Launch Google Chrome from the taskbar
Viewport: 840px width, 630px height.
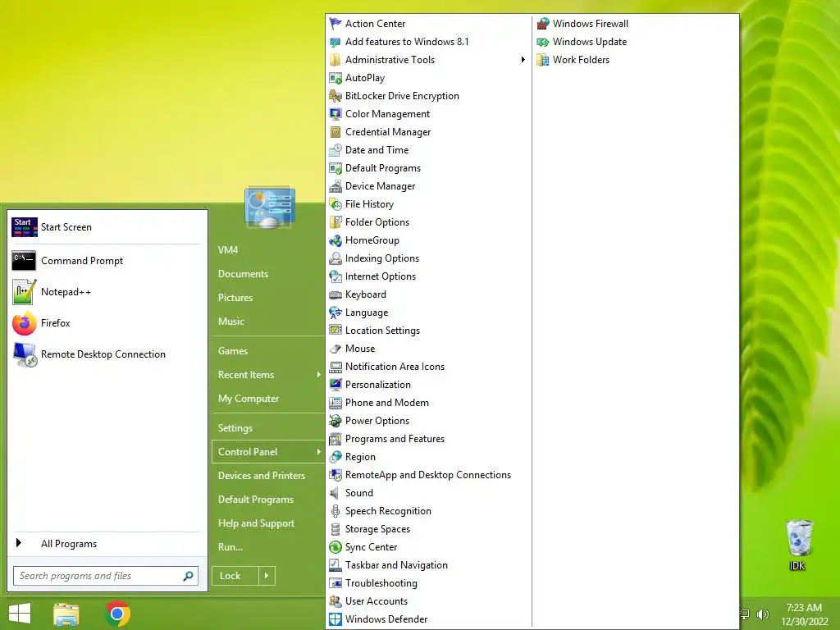click(118, 614)
